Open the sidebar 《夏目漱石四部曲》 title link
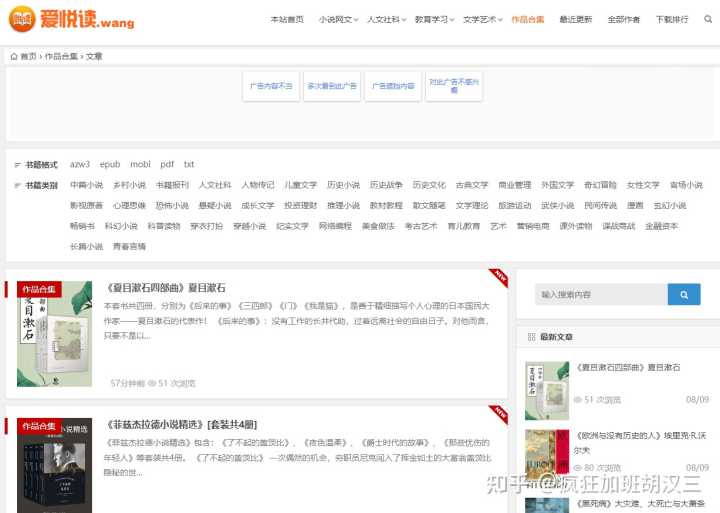720x513 pixels. pyautogui.click(x=628, y=367)
